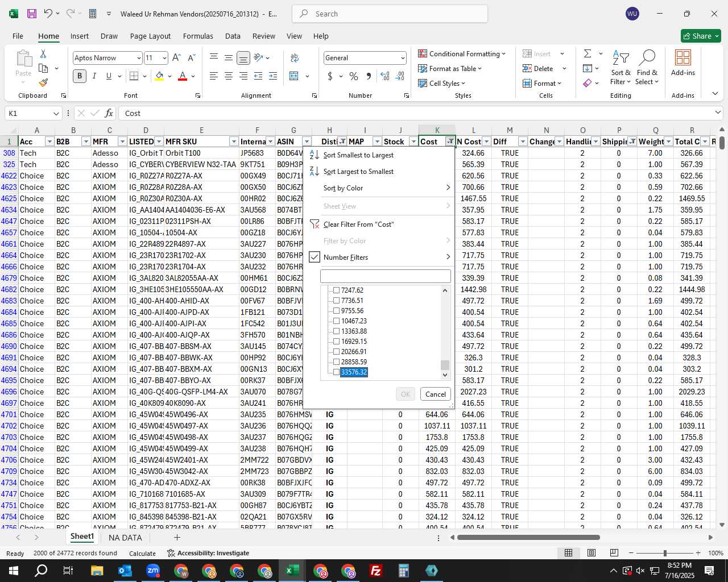Screen dimensions: 728x582
Task: Switch to Page Layout view in status bar
Action: (x=591, y=552)
